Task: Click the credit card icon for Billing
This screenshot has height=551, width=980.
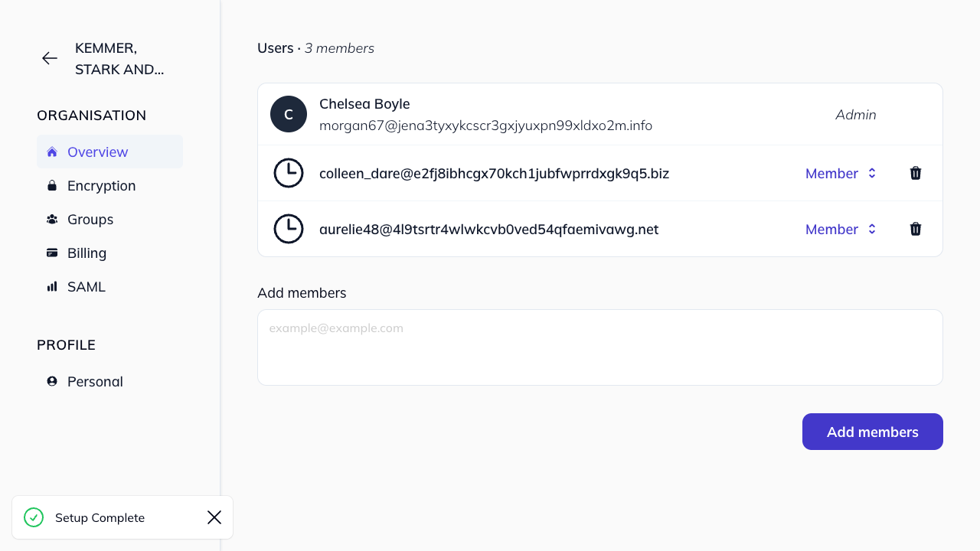Action: [52, 253]
